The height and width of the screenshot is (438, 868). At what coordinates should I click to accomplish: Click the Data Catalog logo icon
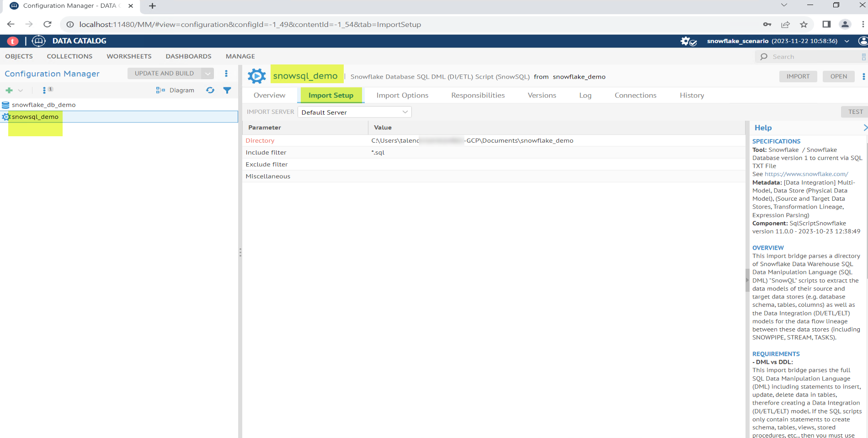point(39,41)
